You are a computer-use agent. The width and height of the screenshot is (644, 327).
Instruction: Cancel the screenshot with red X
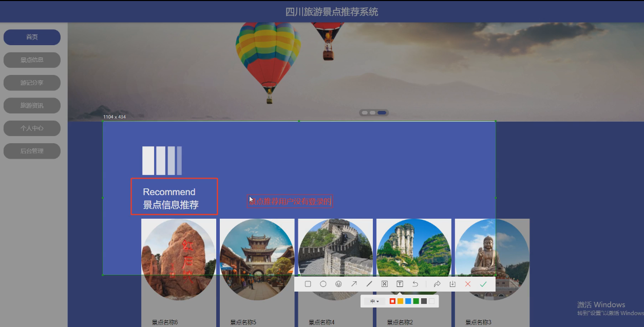(468, 284)
